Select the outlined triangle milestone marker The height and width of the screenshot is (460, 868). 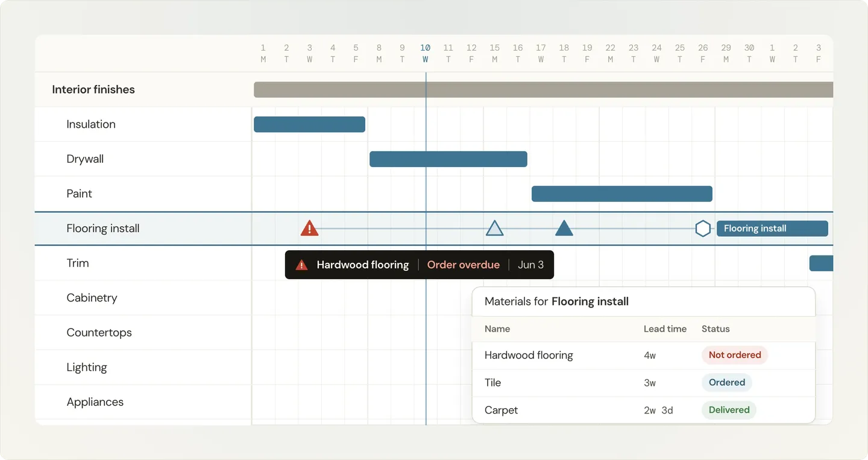click(495, 228)
